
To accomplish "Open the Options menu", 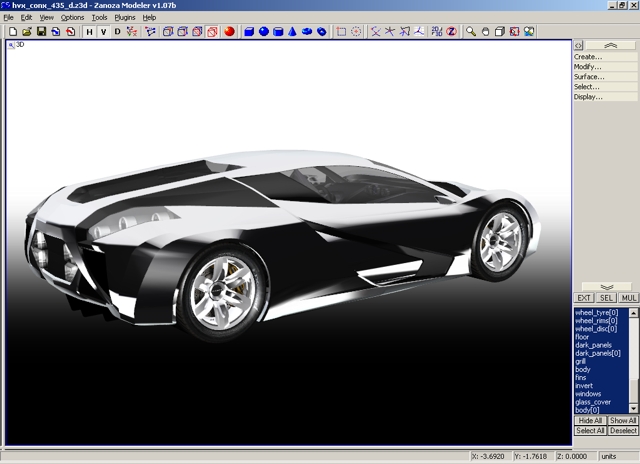I will click(72, 18).
